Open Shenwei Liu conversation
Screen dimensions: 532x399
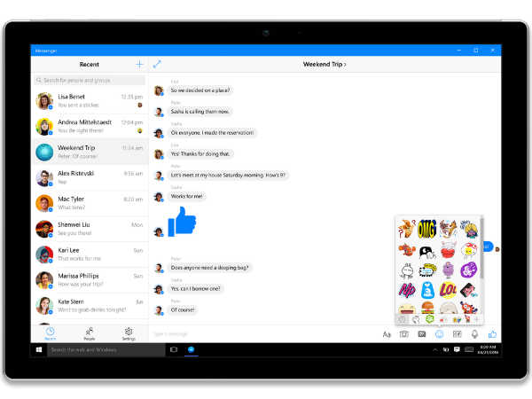click(90, 229)
